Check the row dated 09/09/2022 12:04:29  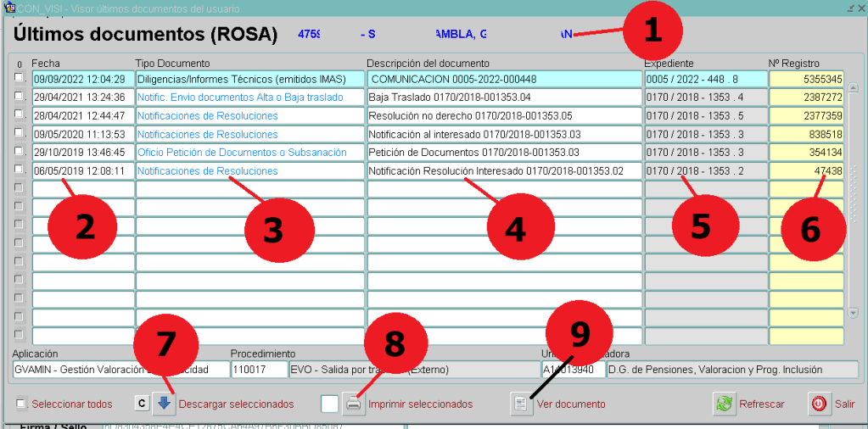click(20, 78)
